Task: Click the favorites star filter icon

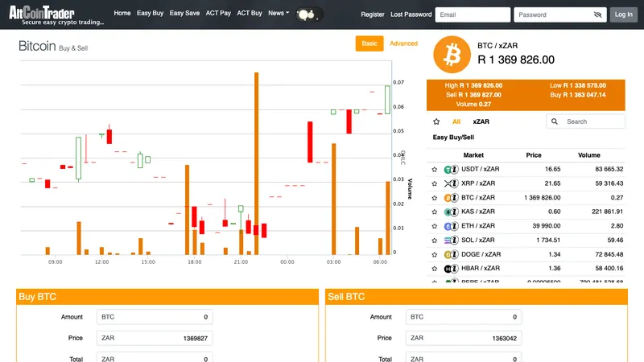Action: tap(436, 121)
